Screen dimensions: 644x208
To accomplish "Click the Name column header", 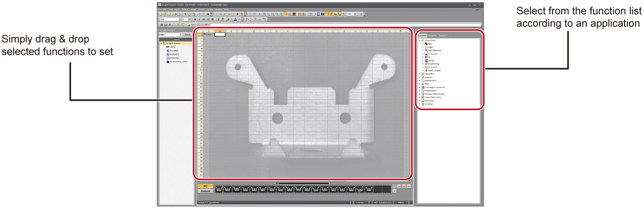I will pyautogui.click(x=176, y=39).
